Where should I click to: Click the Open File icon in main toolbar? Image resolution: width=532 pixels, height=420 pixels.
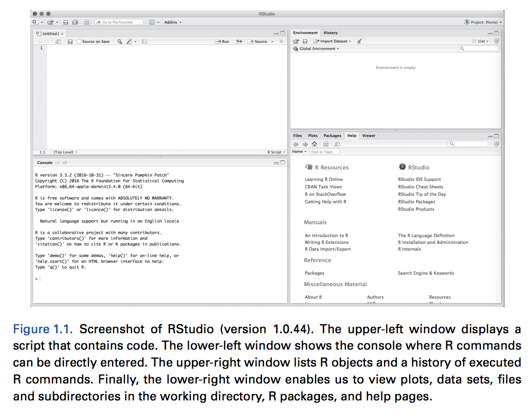50,22
